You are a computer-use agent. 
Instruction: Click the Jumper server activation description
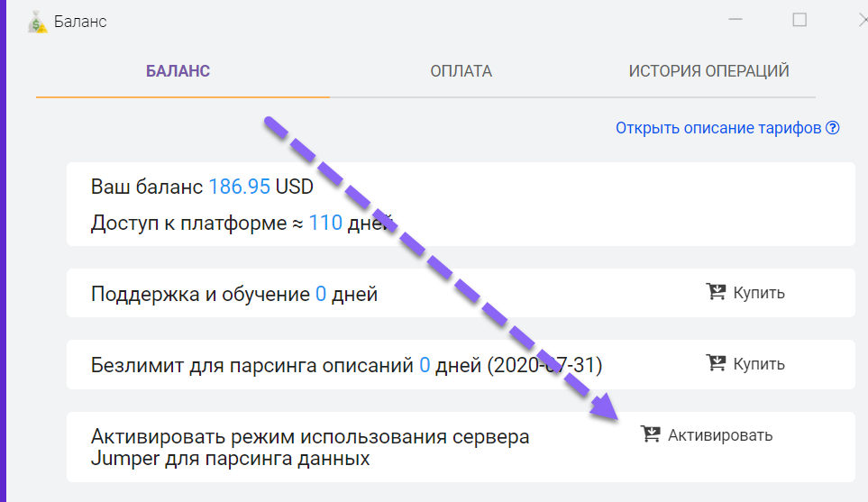310,447
